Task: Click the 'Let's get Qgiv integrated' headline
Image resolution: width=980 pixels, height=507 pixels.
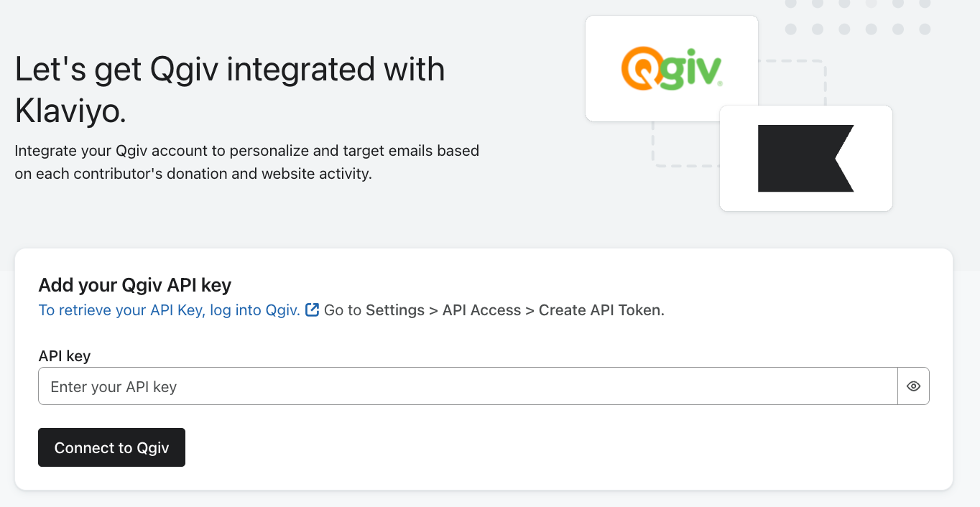Action: click(x=230, y=70)
